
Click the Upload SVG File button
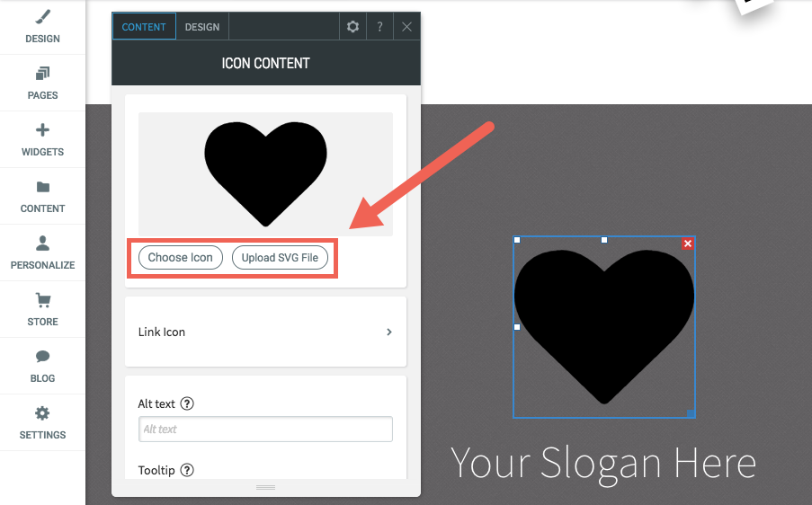(x=280, y=258)
